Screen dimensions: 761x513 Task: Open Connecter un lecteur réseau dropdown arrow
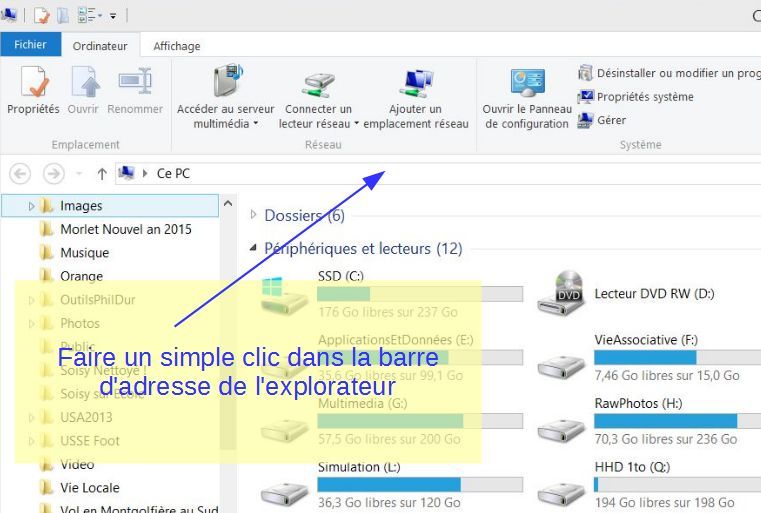356,124
